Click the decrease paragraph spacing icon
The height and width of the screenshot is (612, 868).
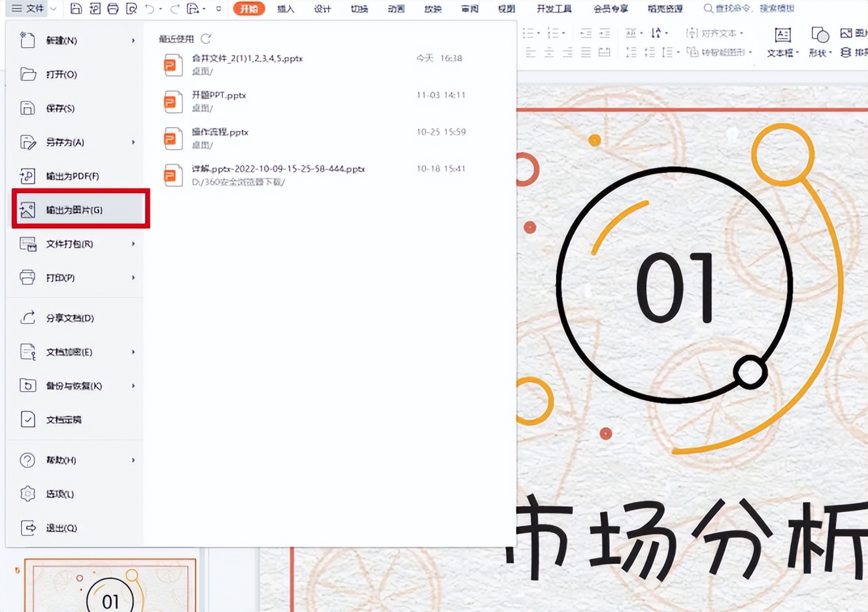pos(649,52)
